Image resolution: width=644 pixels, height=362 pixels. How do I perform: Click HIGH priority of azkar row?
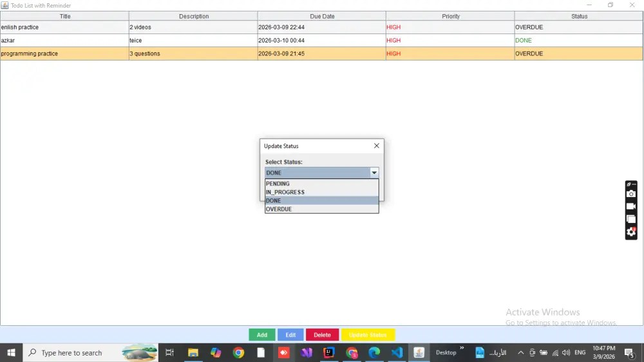pyautogui.click(x=451, y=41)
